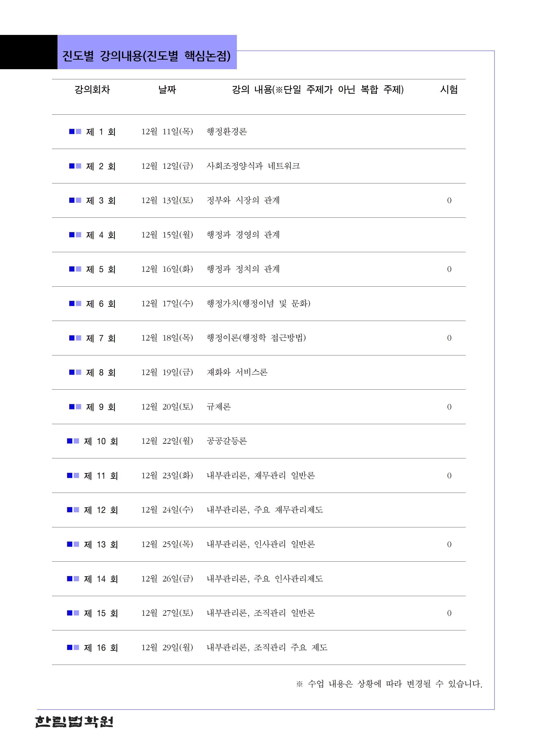The height and width of the screenshot is (756, 534).
Task: Click the bullet icon beside 제 10 회
Action: point(73,441)
